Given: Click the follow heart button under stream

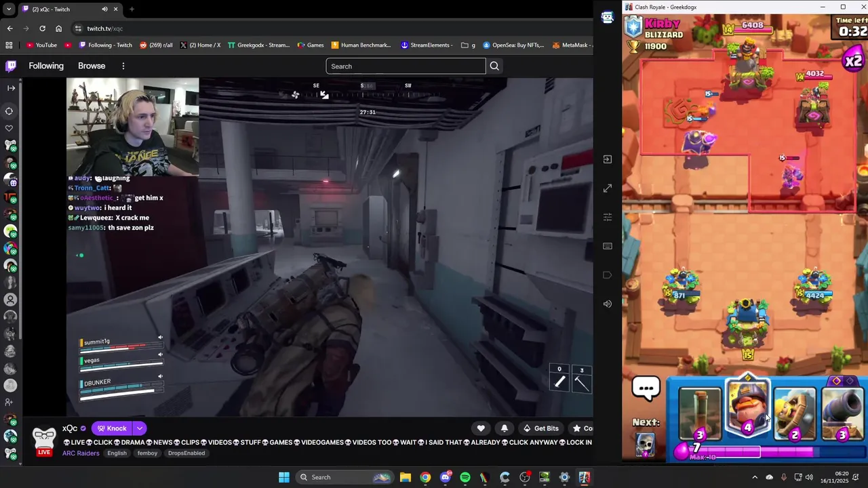Looking at the screenshot, I should [x=481, y=428].
